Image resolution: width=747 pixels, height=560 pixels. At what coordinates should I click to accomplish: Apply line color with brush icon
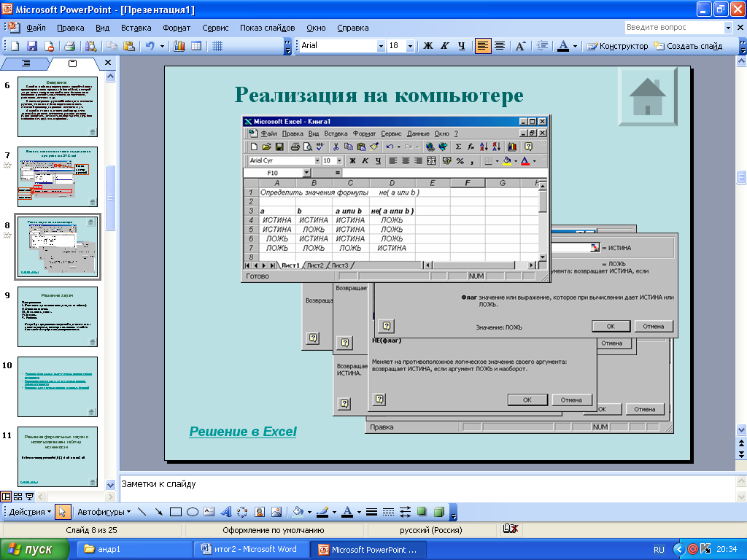coord(322,512)
